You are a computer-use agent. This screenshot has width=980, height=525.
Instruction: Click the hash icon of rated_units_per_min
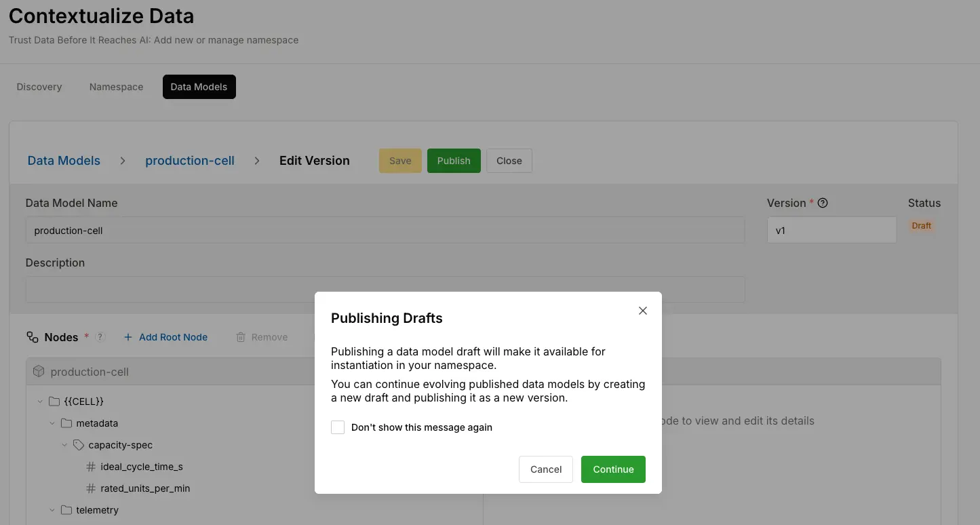91,488
